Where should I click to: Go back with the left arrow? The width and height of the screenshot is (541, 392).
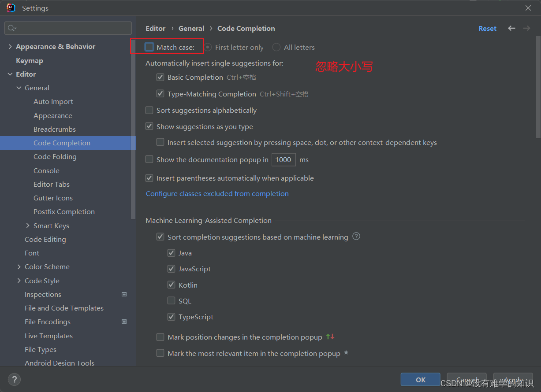tap(511, 28)
